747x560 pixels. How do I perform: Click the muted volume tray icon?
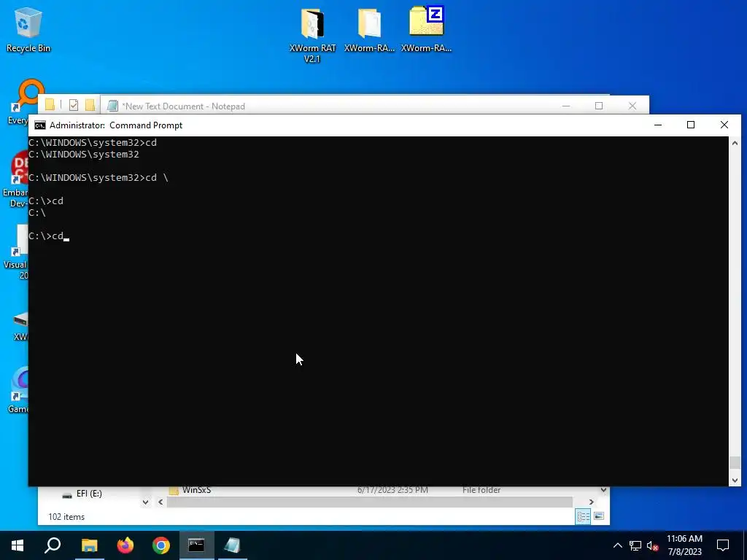click(x=652, y=545)
